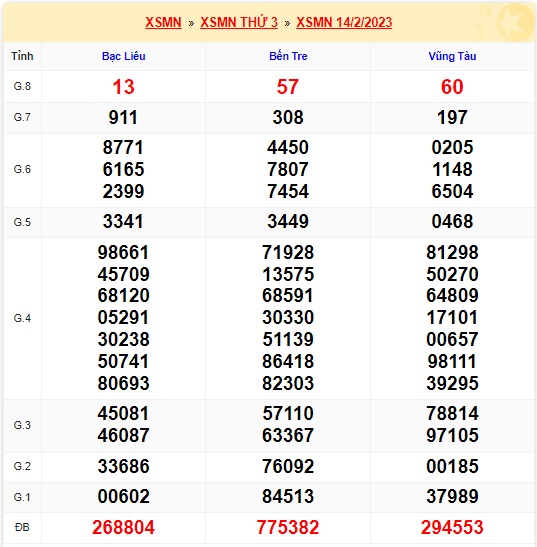Select the G.6 row label
The height and width of the screenshot is (547, 537).
click(x=22, y=170)
